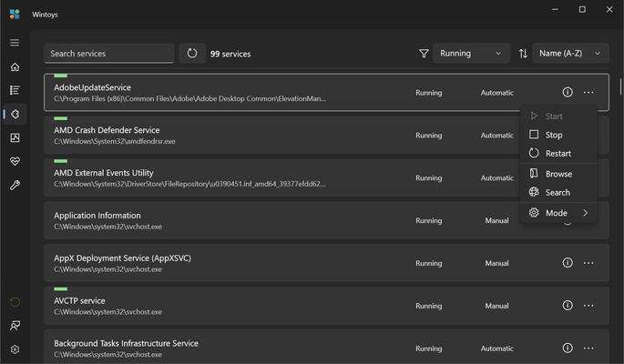624x364 pixels.
Task: Click the 99 services count label
Action: coord(230,54)
